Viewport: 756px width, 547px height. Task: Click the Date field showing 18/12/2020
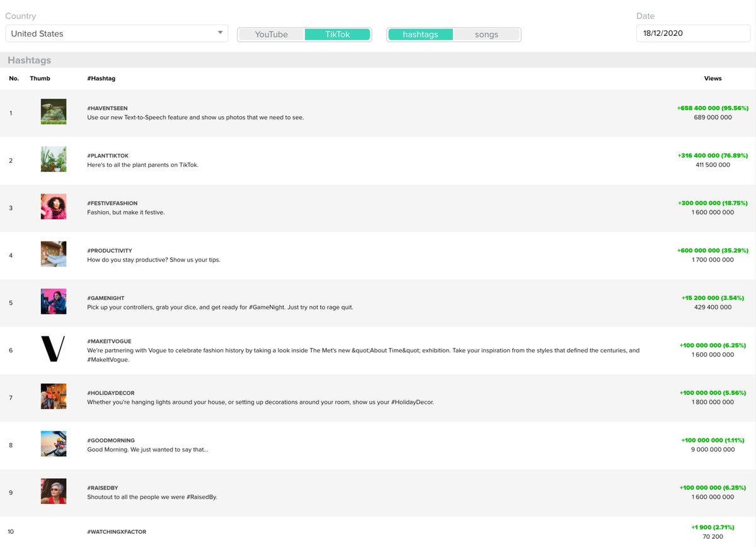click(693, 32)
